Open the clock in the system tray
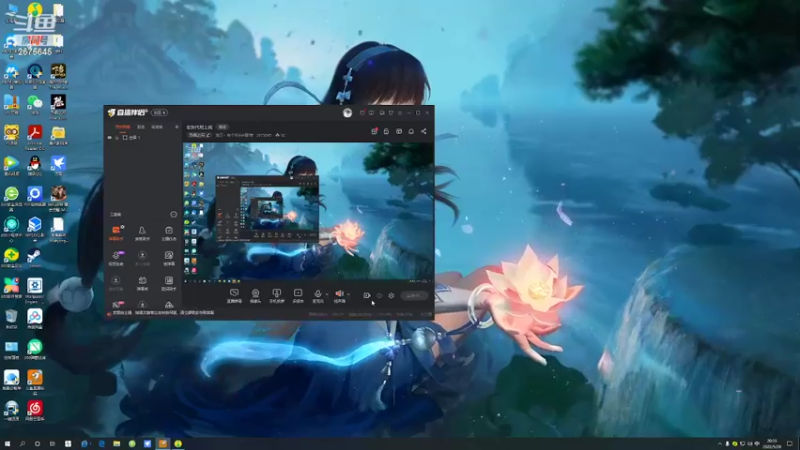Viewport: 800px width, 450px height. click(771, 444)
